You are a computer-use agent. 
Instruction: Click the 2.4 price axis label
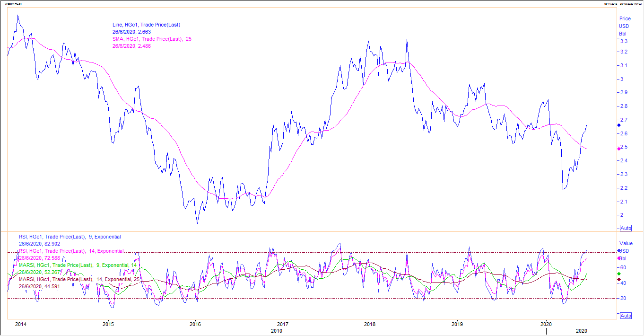tap(624, 161)
